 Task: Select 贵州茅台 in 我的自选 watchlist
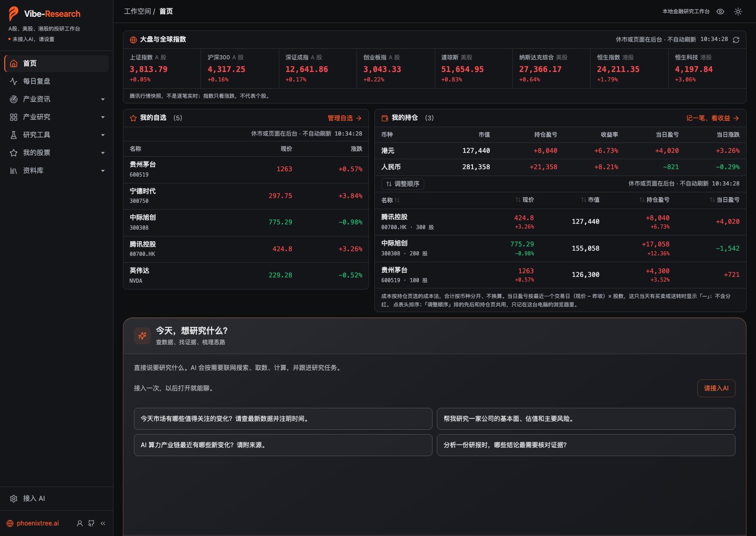(246, 169)
